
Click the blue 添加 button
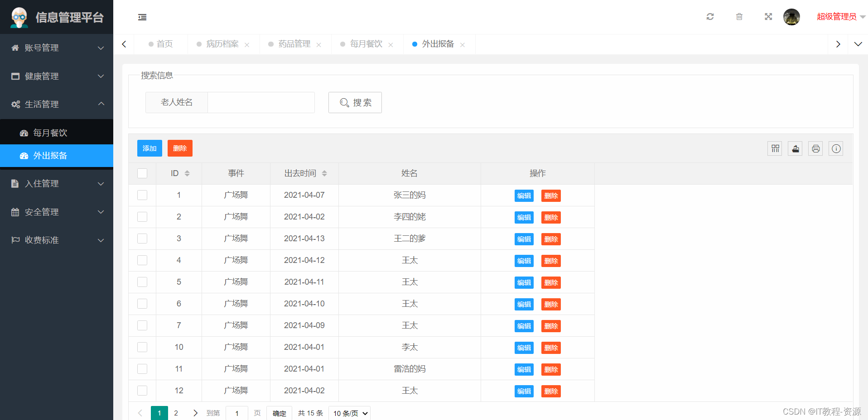[149, 148]
